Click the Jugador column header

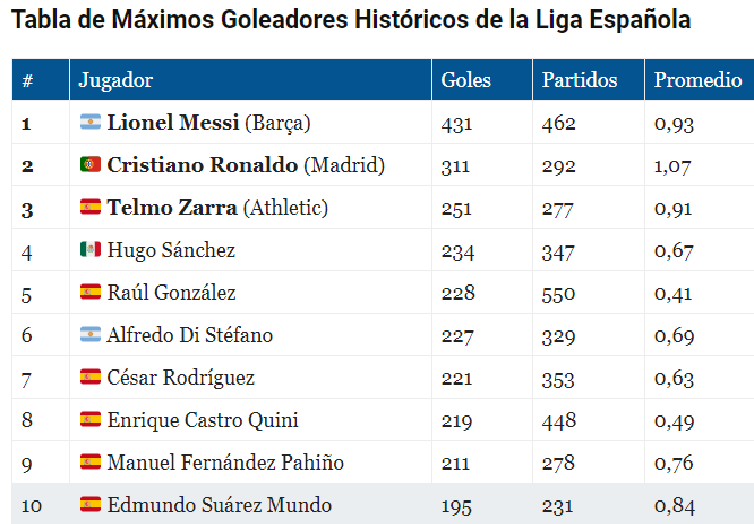[x=116, y=81]
